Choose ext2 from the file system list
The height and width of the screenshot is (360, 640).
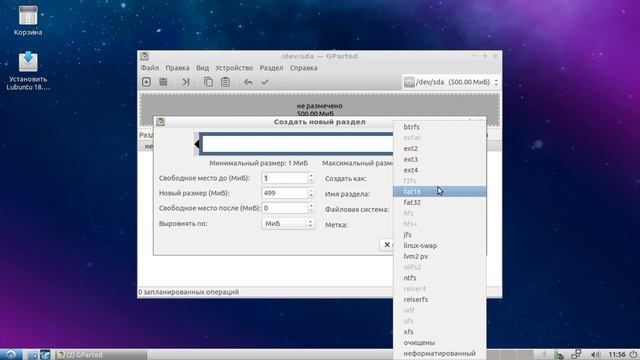pyautogui.click(x=440, y=149)
